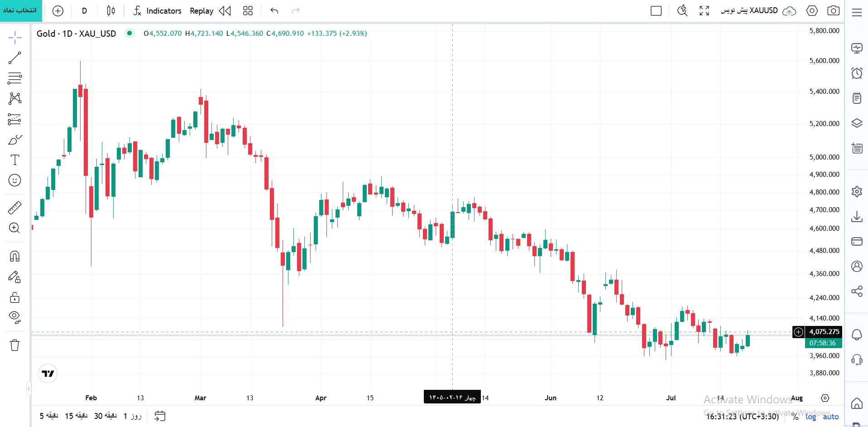Image resolution: width=868 pixels, height=427 pixels.
Task: Click the 4,075.275 price label plus button
Action: coord(798,332)
